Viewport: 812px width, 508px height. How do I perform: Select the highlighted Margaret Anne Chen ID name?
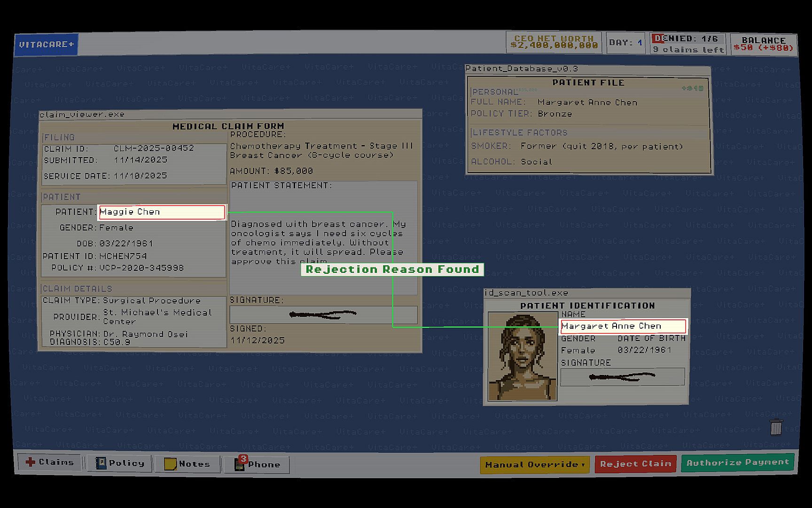(623, 326)
